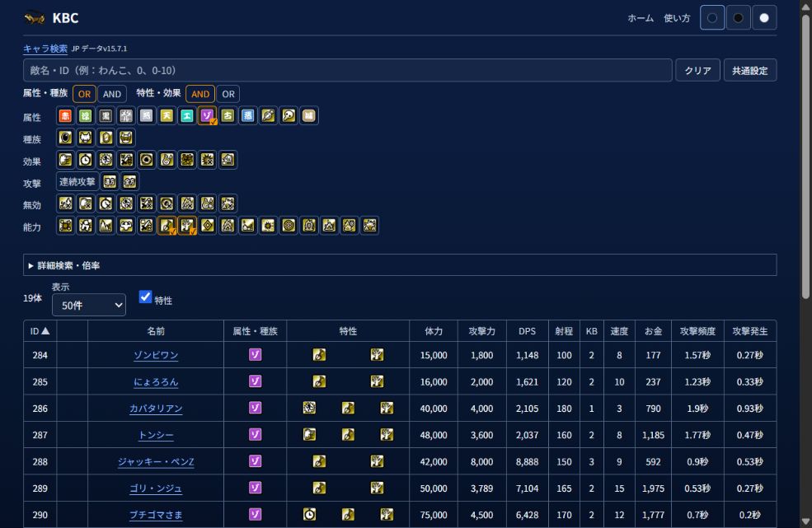This screenshot has width=812, height=528.
Task: Open the ゾンビワン enemy link
Action: click(155, 355)
